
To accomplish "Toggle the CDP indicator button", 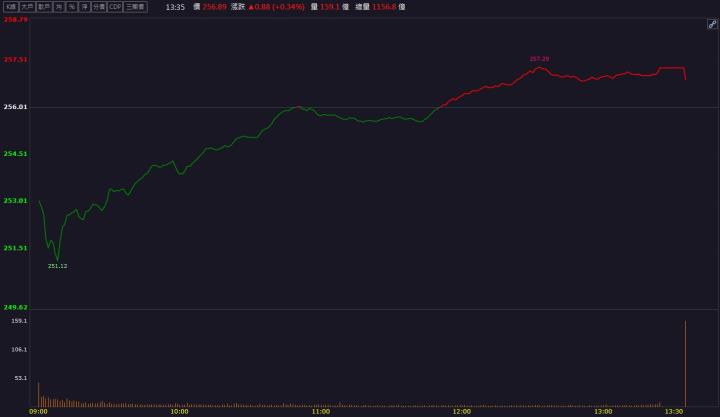I will pos(115,7).
